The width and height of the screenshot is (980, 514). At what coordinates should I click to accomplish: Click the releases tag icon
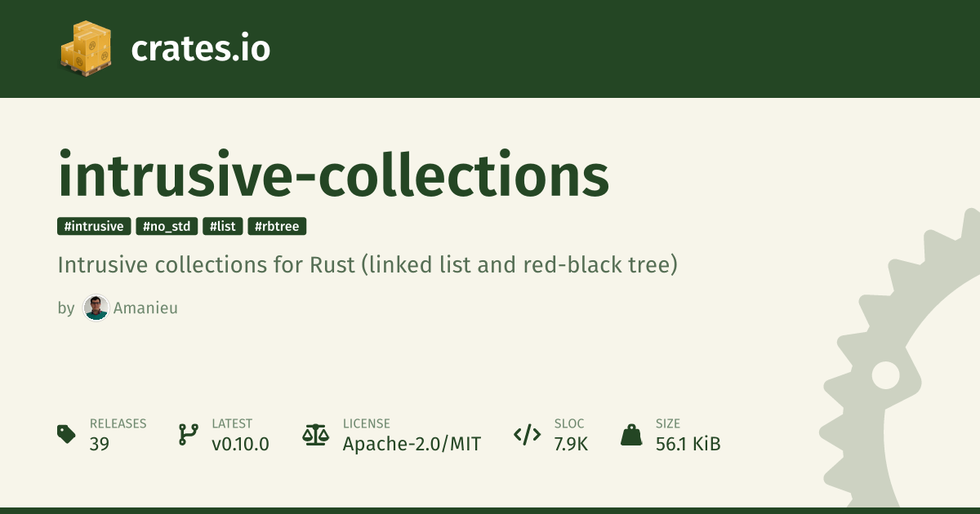tap(66, 434)
